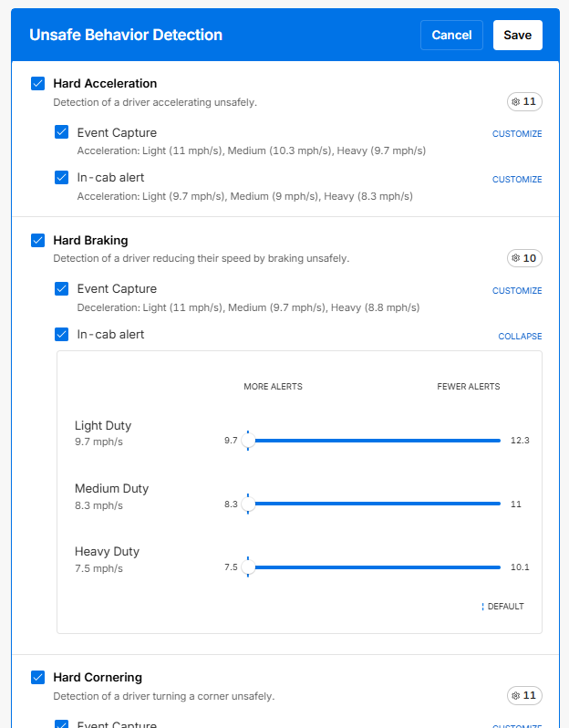Click the Heavy Duty maximum value 10.1
Screen dimensions: 569x728
point(520,567)
